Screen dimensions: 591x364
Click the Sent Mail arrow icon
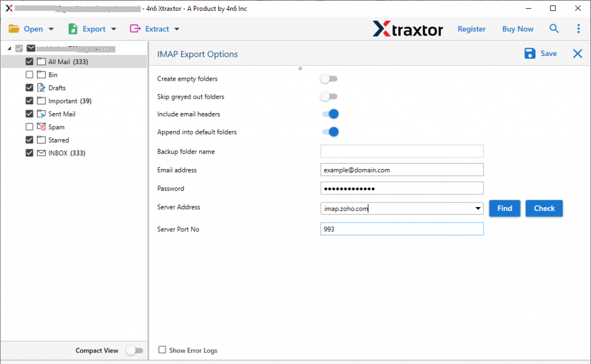42,114
